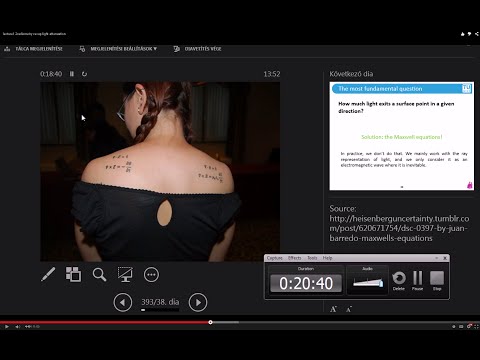Open the Capture menu in recorder
This screenshot has height=360, width=480.
[x=274, y=258]
